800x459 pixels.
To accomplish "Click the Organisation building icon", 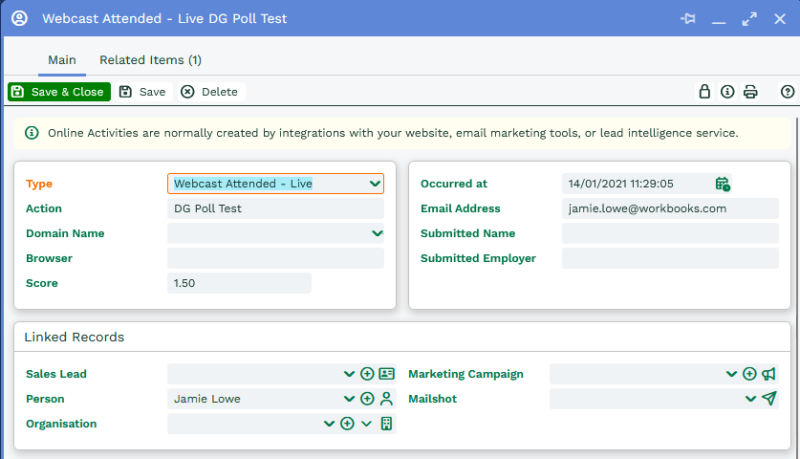I will tap(387, 424).
